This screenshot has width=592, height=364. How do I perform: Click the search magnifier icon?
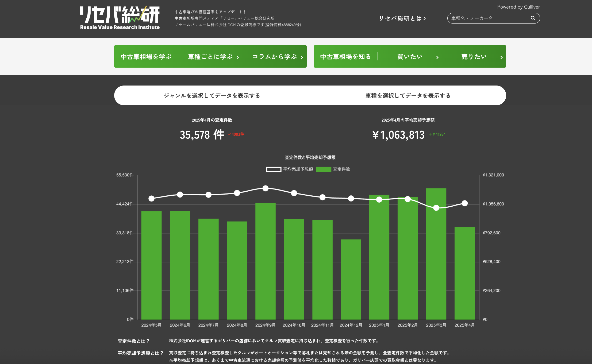[x=533, y=18]
